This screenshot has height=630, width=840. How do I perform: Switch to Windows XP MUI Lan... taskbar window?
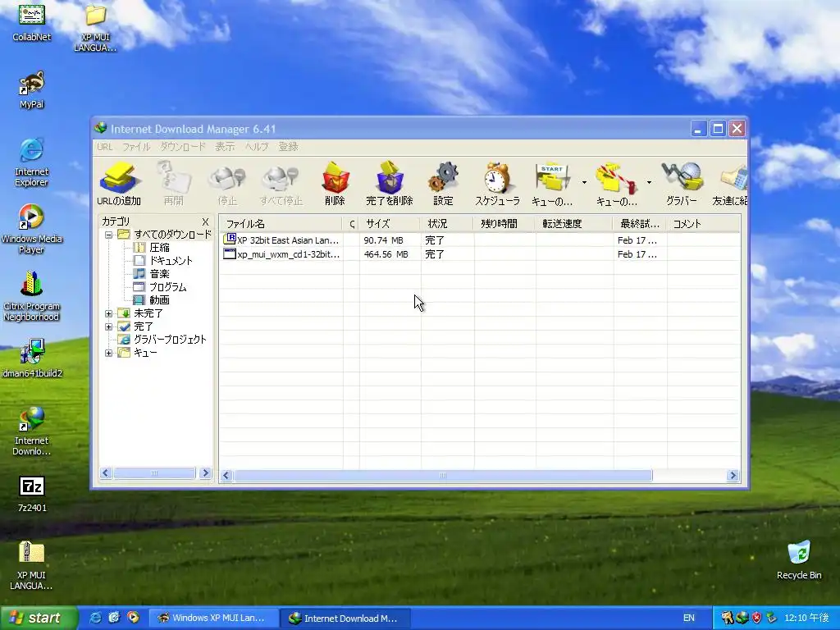tap(212, 618)
